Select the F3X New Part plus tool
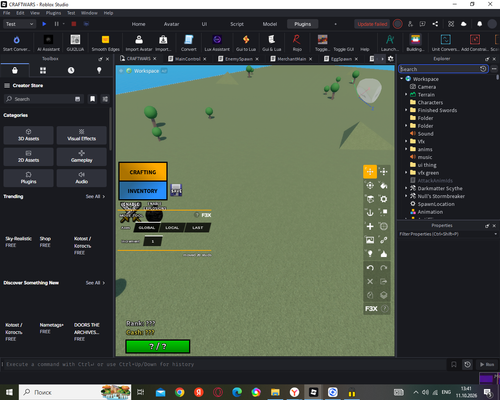The width and height of the screenshot is (500, 400). tap(370, 227)
